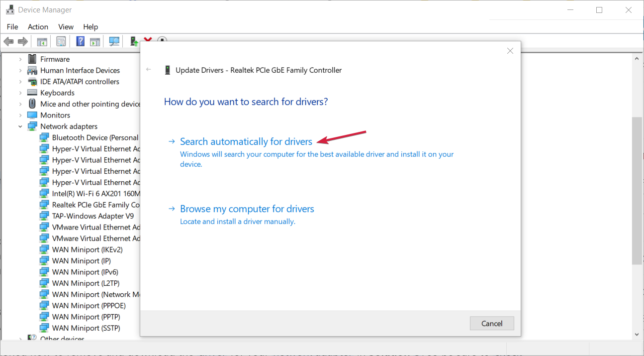Expand the Monitors tree node
This screenshot has height=356, width=644.
click(20, 115)
